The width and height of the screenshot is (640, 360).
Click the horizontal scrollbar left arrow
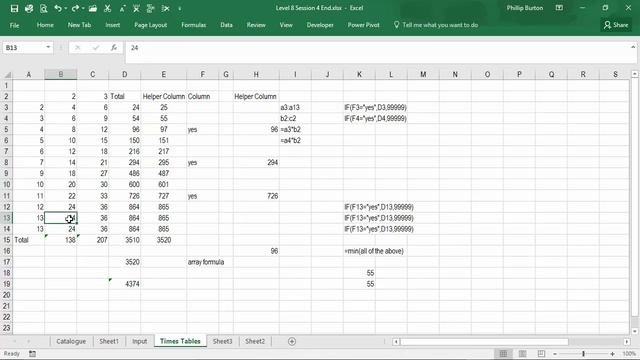coord(396,342)
